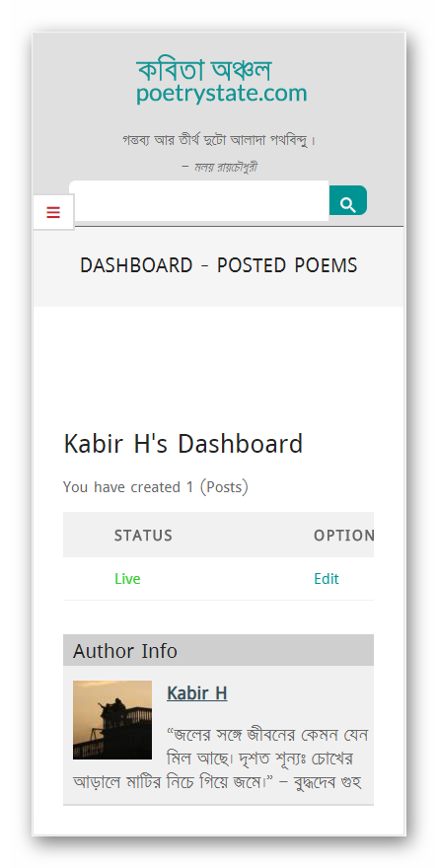This screenshot has width=438, height=868.
Task: Click the Kabir H's Dashboard heading
Action: (x=183, y=444)
